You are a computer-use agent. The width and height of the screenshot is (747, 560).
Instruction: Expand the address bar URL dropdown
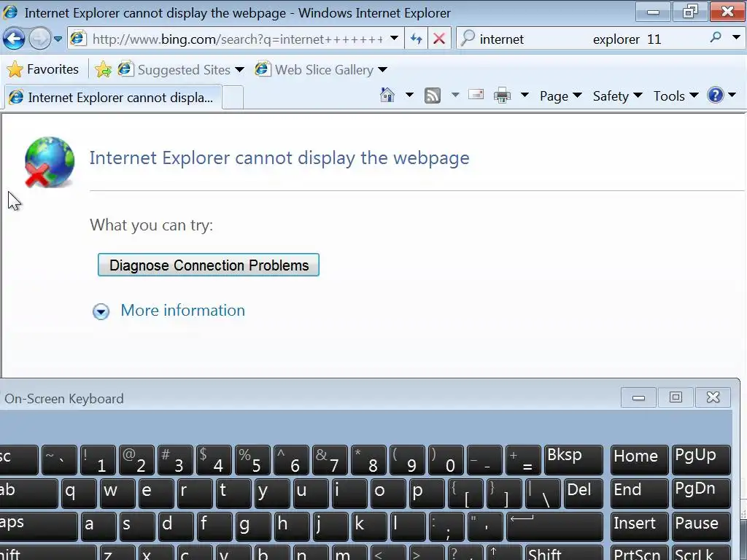point(394,39)
